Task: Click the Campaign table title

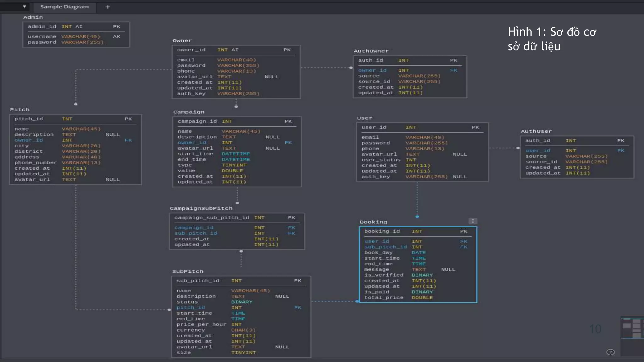Action: (189, 112)
